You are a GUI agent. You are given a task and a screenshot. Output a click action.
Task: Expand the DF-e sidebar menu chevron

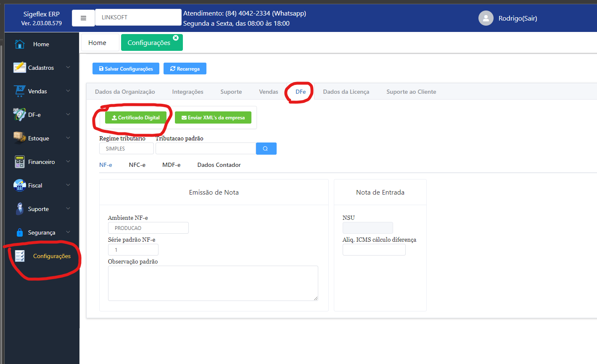pos(68,114)
